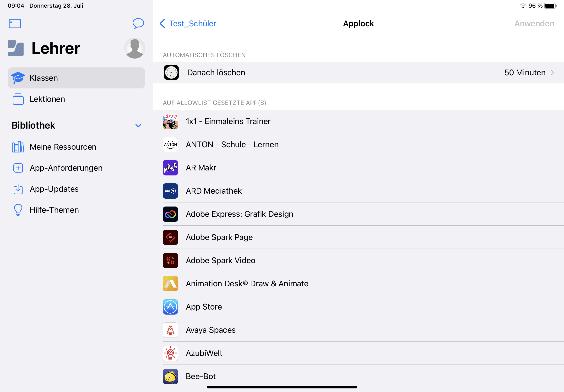The image size is (564, 392).
Task: Click the Avaya Spaces rocket icon
Action: (170, 330)
